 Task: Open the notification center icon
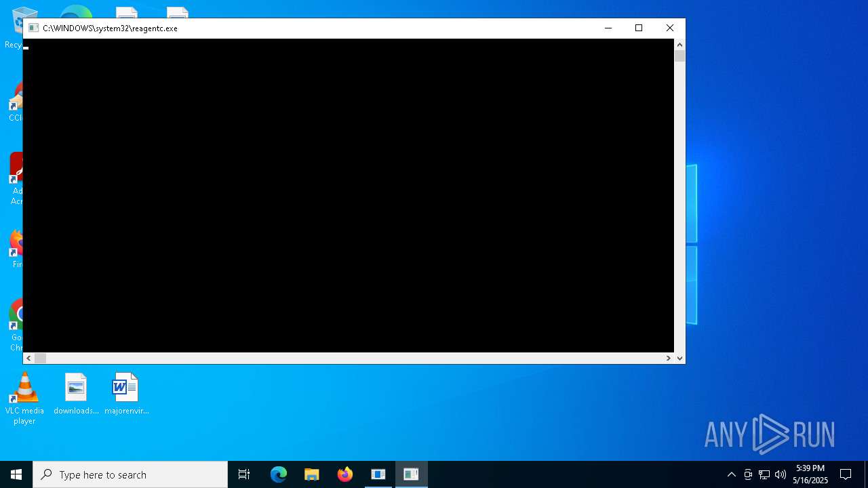coord(846,474)
